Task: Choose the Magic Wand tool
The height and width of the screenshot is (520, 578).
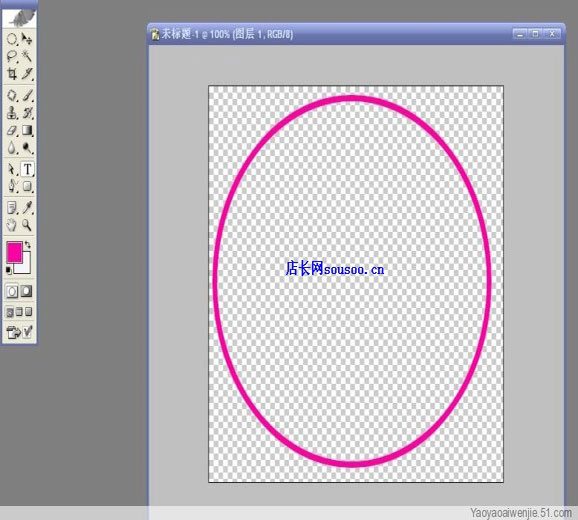Action: click(x=27, y=56)
